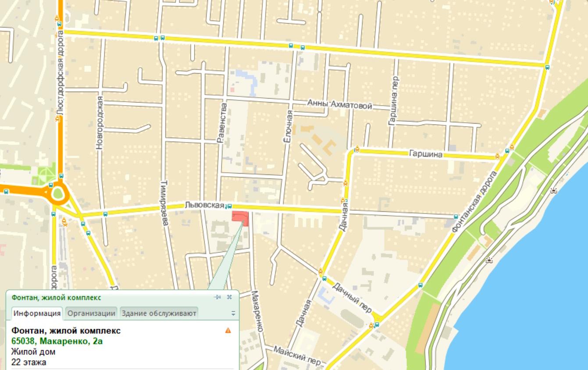Viewport: 588px width, 370px height.
Task: Click the address link 65038, Макаренко, 2а
Action: (x=57, y=341)
